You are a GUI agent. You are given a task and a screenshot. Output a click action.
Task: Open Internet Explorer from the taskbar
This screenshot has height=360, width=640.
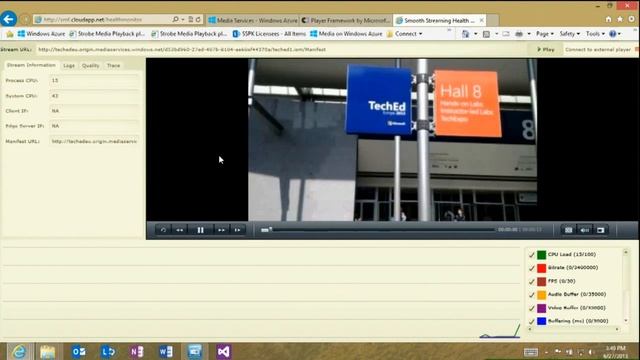pos(19,351)
